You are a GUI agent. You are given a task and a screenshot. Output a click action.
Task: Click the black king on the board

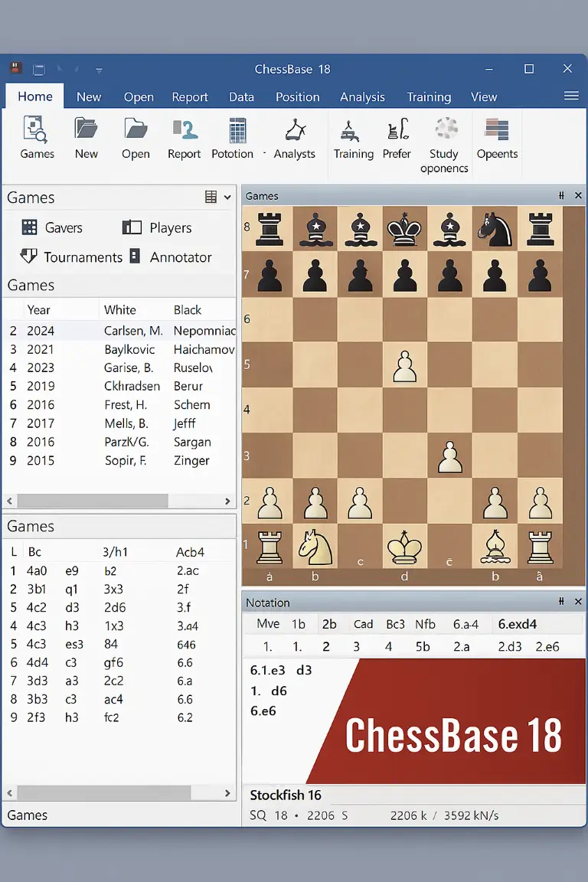click(404, 229)
